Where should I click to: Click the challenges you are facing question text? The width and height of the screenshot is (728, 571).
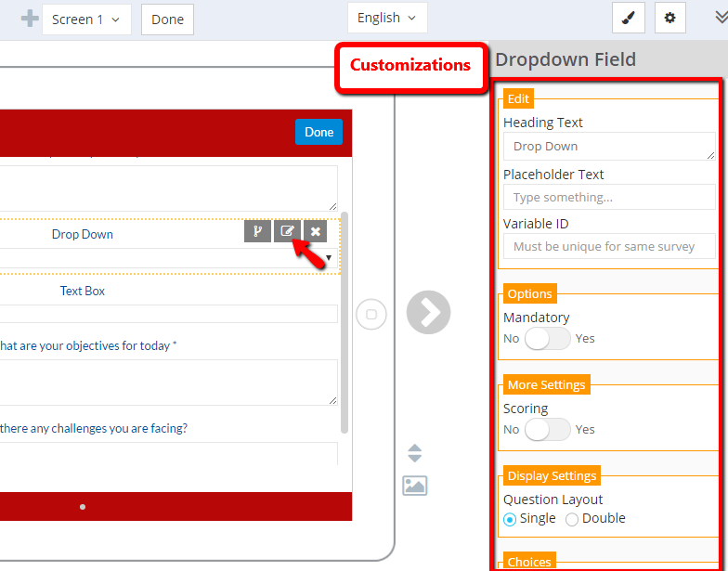[93, 428]
